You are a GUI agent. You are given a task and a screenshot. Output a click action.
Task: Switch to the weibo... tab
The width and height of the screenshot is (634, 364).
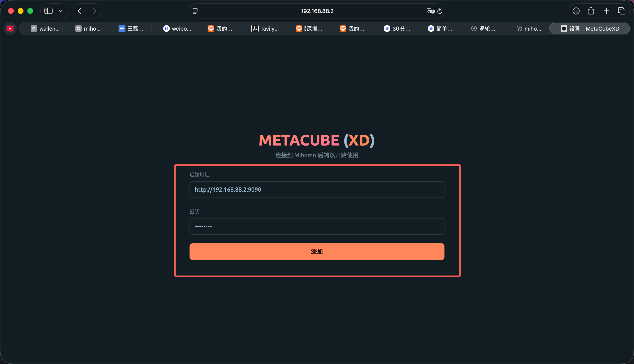click(177, 29)
